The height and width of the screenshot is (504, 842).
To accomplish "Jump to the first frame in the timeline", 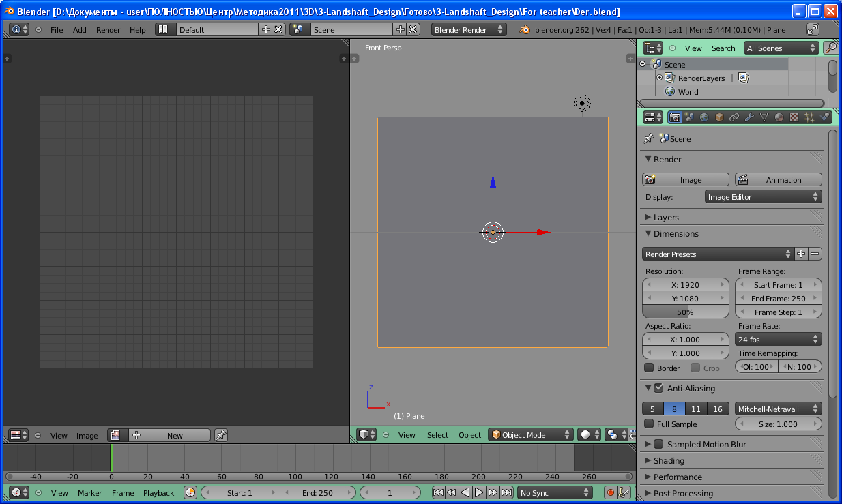I will click(x=438, y=492).
